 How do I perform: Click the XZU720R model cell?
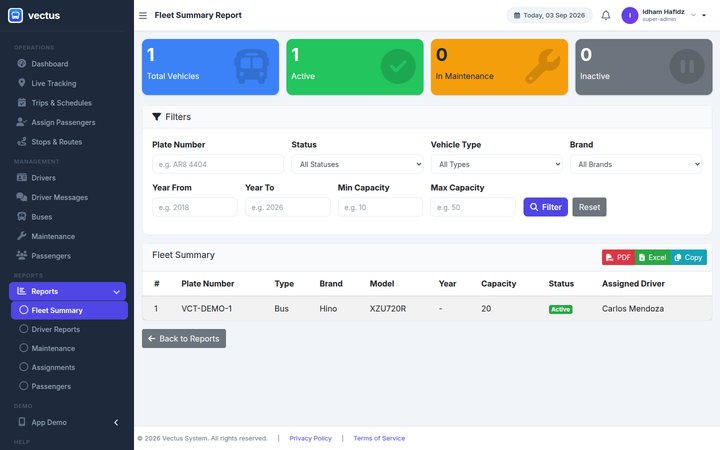click(x=388, y=309)
